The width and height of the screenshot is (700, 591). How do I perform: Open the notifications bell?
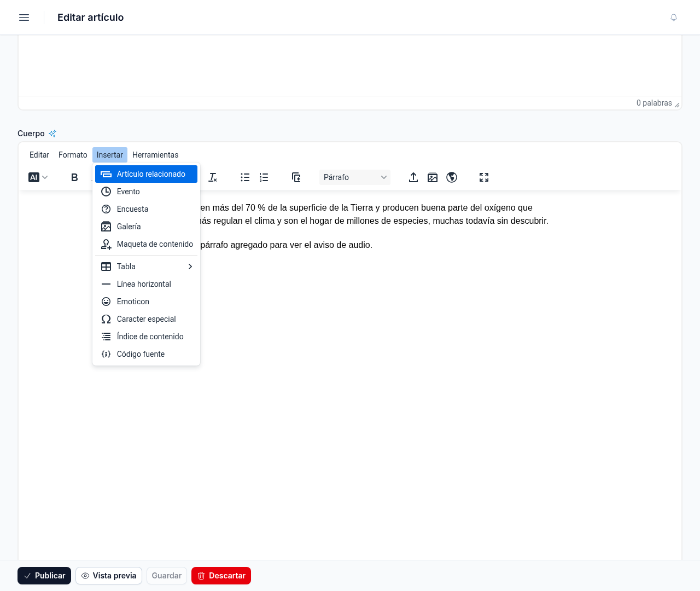(x=674, y=18)
